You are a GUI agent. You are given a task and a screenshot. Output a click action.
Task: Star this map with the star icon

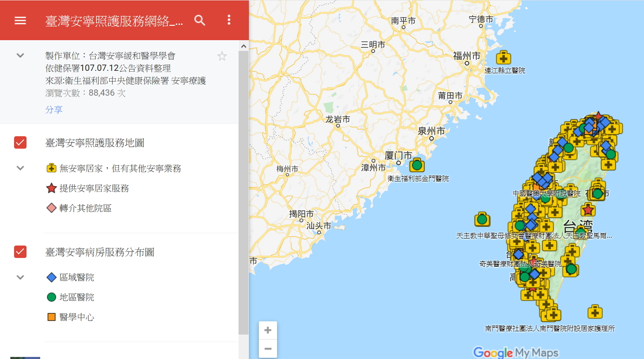pyautogui.click(x=222, y=56)
